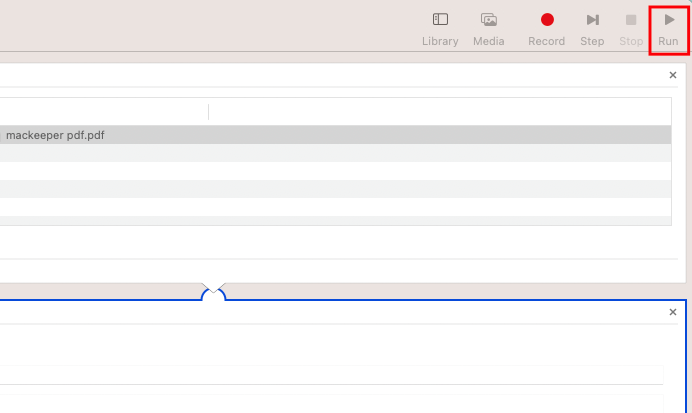Open the Library panel from the toolbar
692x413 pixels.
[440, 30]
